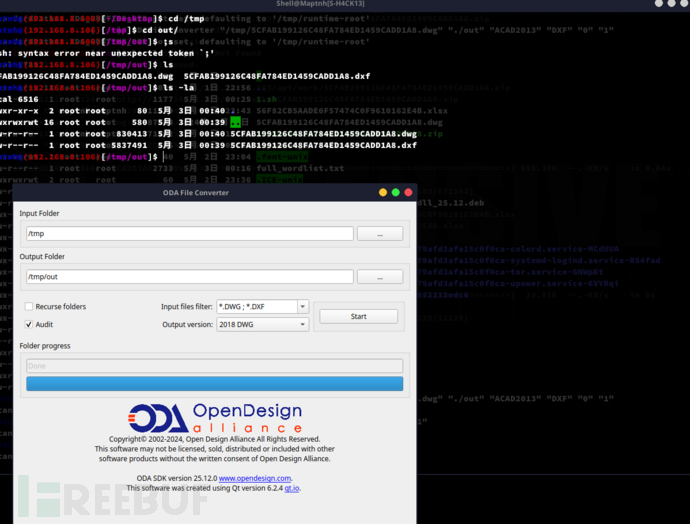The width and height of the screenshot is (690, 524).
Task: Open the Output version 2018 DWG dropdown
Action: [262, 324]
